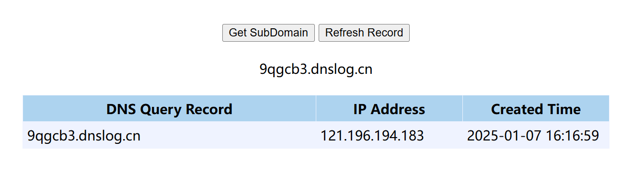Click the Created Time column header
The height and width of the screenshot is (187, 644).
coord(536,109)
